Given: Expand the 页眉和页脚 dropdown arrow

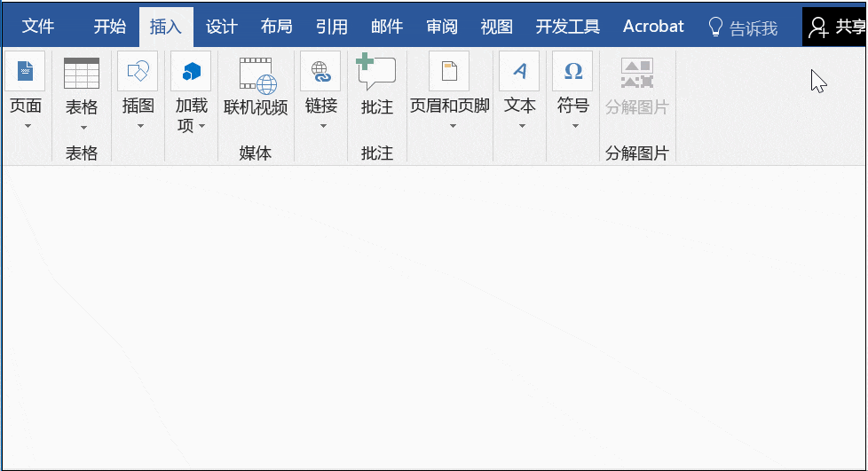Looking at the screenshot, I should [x=453, y=126].
